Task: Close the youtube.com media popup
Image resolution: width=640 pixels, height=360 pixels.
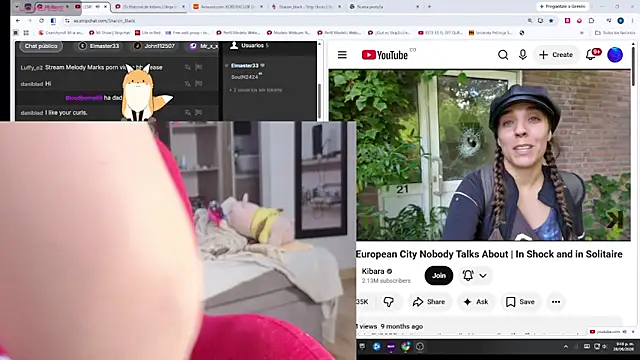Action: (x=633, y=332)
